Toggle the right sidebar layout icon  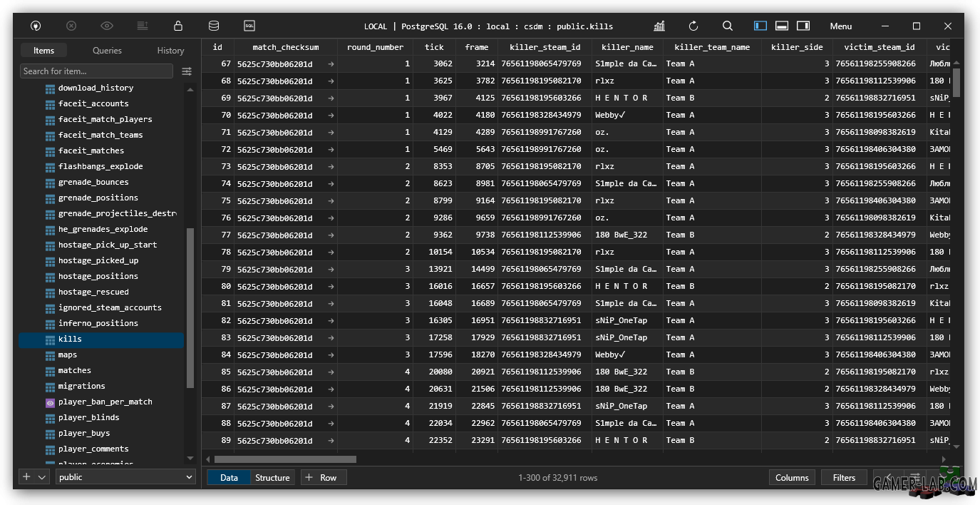[x=803, y=26]
